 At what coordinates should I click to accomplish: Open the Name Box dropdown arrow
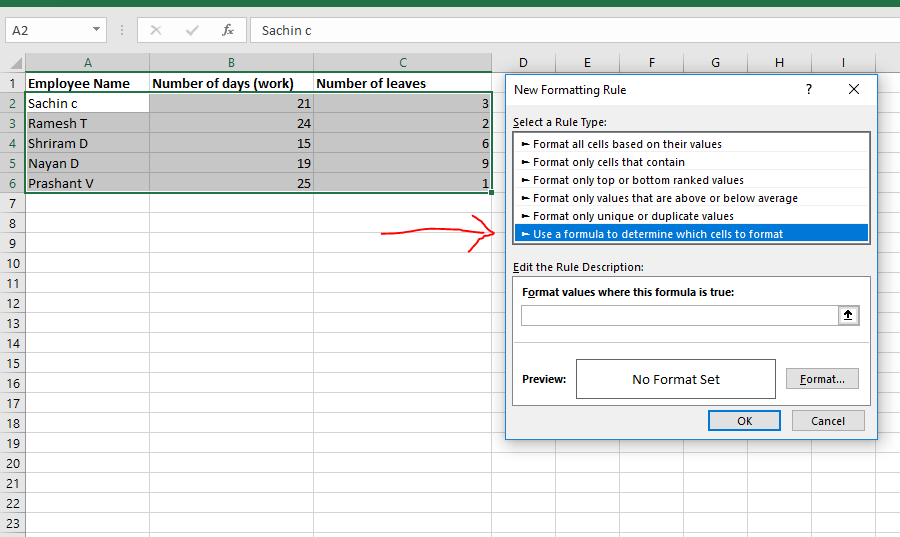coord(96,30)
